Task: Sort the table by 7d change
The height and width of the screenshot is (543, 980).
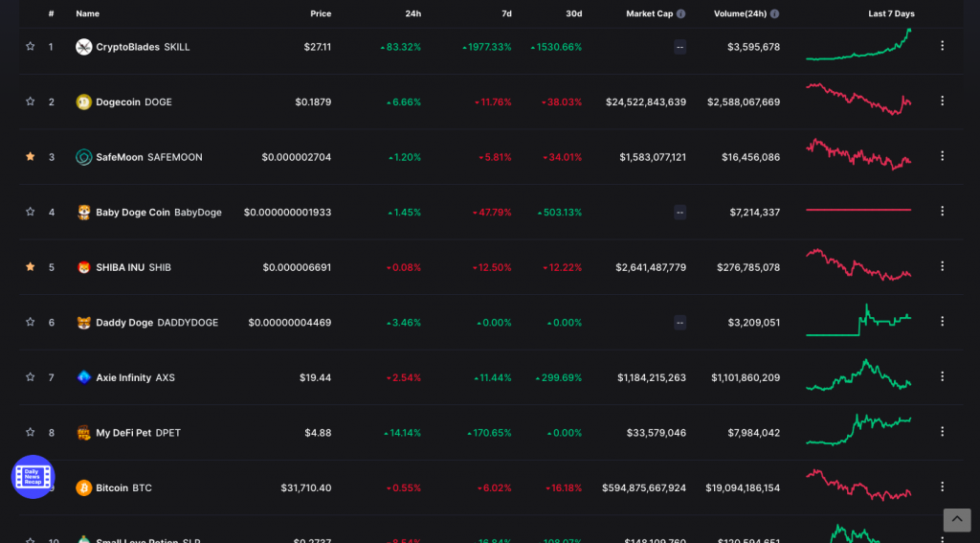Action: pos(506,13)
